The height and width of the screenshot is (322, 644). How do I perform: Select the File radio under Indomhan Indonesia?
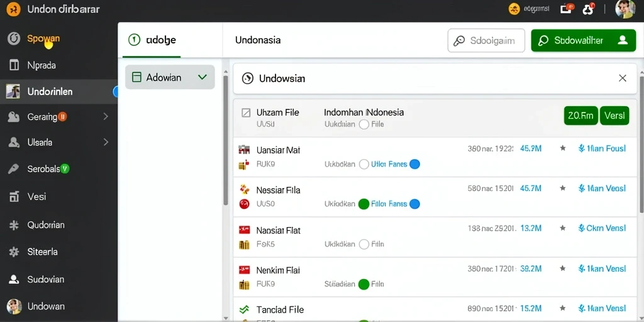364,124
